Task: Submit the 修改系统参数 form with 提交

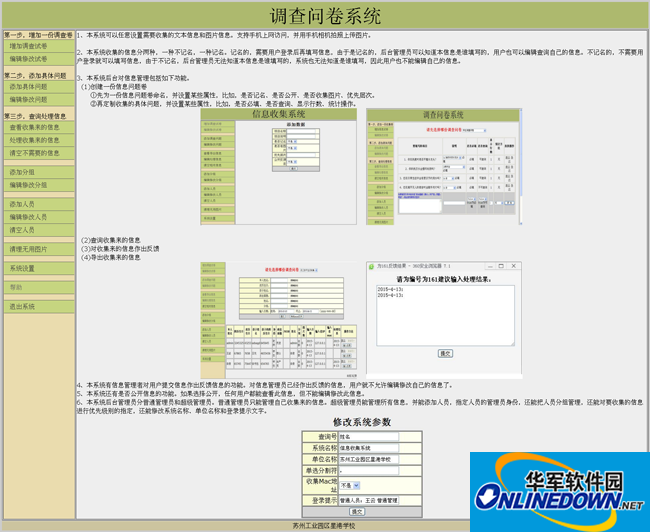Action: click(x=357, y=512)
